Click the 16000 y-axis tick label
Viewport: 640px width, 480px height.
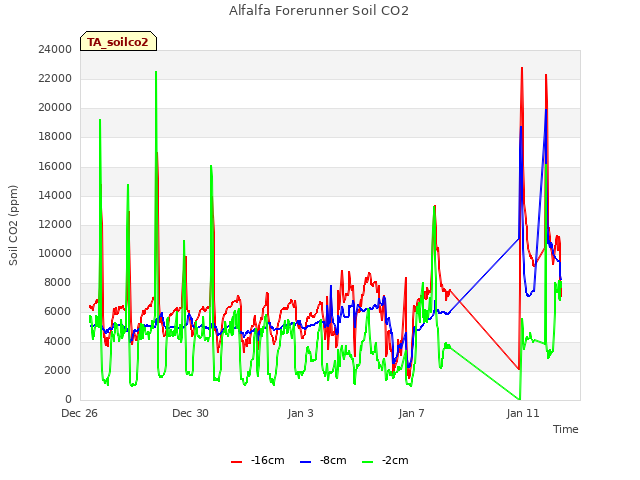55,167
